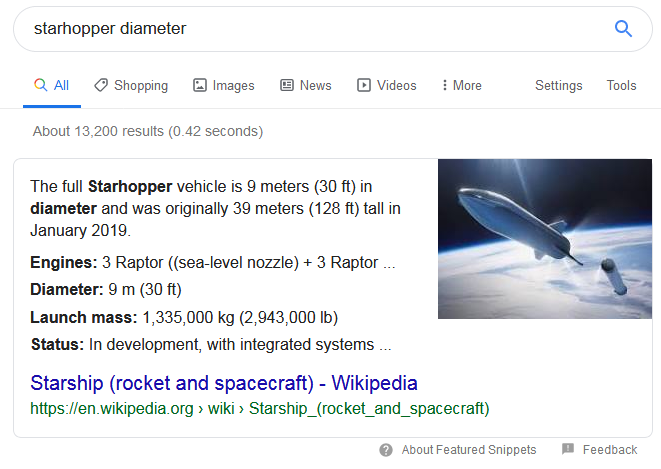Click the About Featured Snippets link
This screenshot has width=661, height=469.
pyautogui.click(x=467, y=450)
